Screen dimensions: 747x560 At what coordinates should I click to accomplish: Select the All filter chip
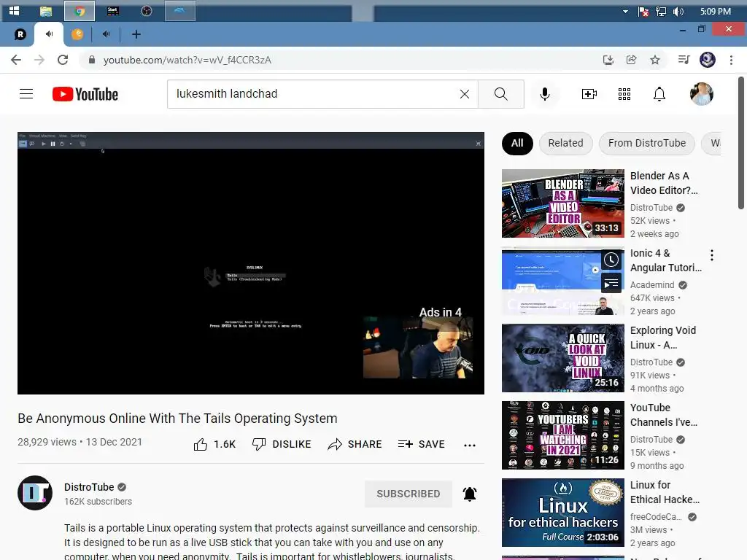click(x=517, y=144)
